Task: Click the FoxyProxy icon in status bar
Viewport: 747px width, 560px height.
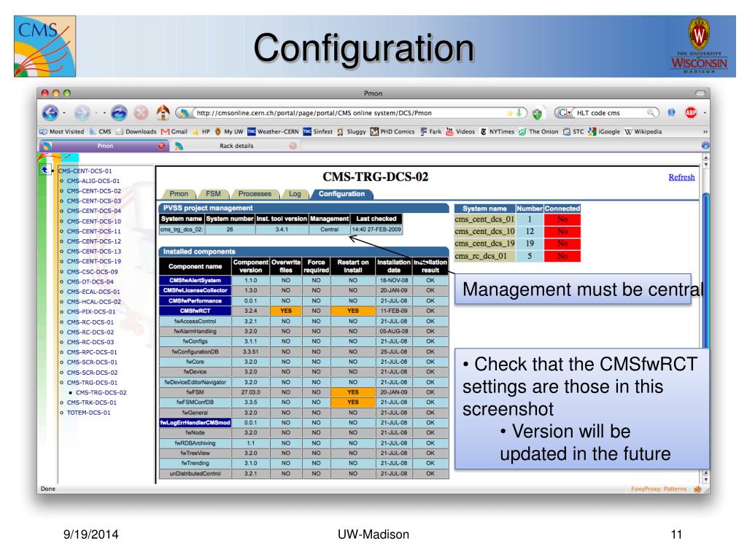Action: point(697,489)
